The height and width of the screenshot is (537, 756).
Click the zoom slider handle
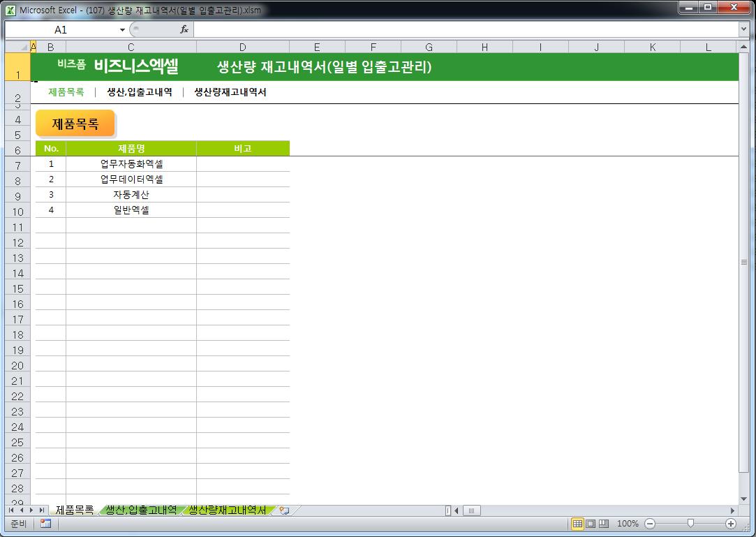click(x=690, y=524)
